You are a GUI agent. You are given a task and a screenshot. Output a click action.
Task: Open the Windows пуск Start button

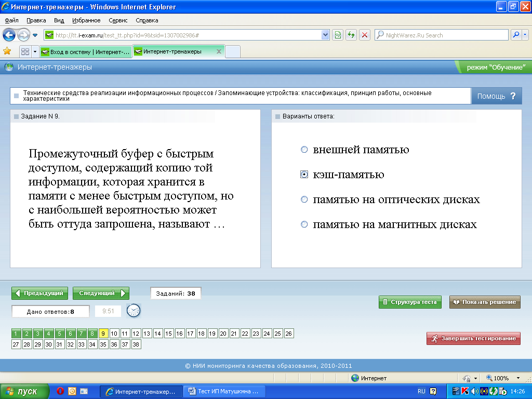click(24, 391)
